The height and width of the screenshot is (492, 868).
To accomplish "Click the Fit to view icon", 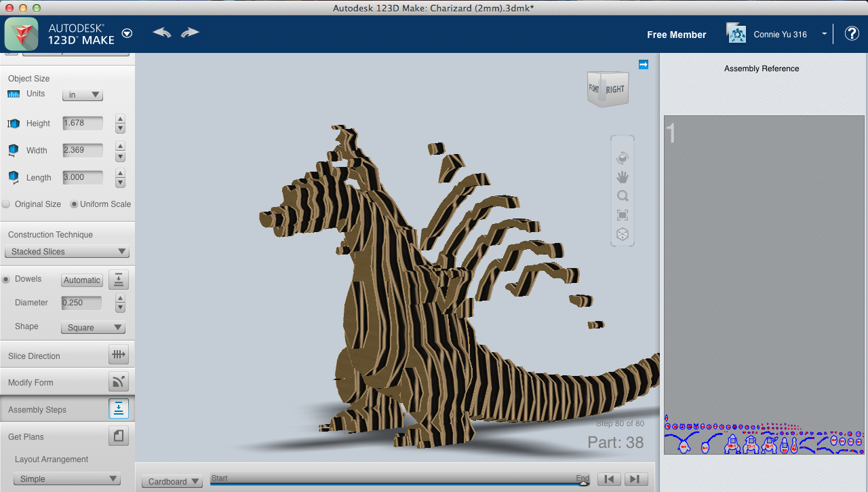I will click(x=623, y=215).
